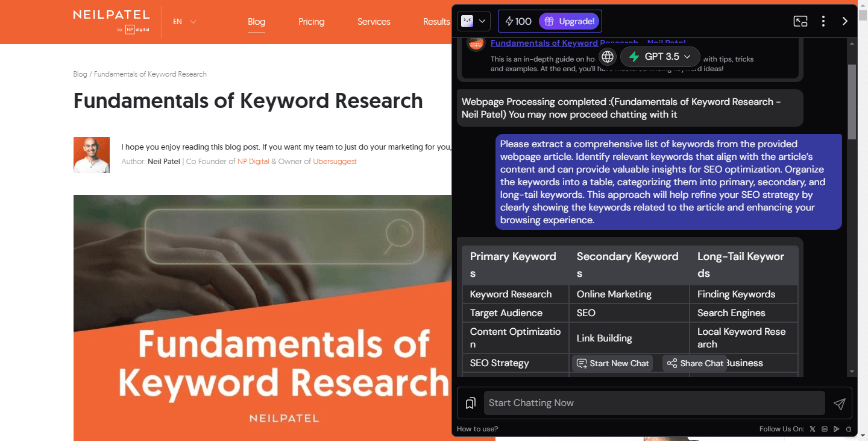Click the lightning credits counter showing 100
Viewport: 868px width, 441px height.
pos(518,22)
